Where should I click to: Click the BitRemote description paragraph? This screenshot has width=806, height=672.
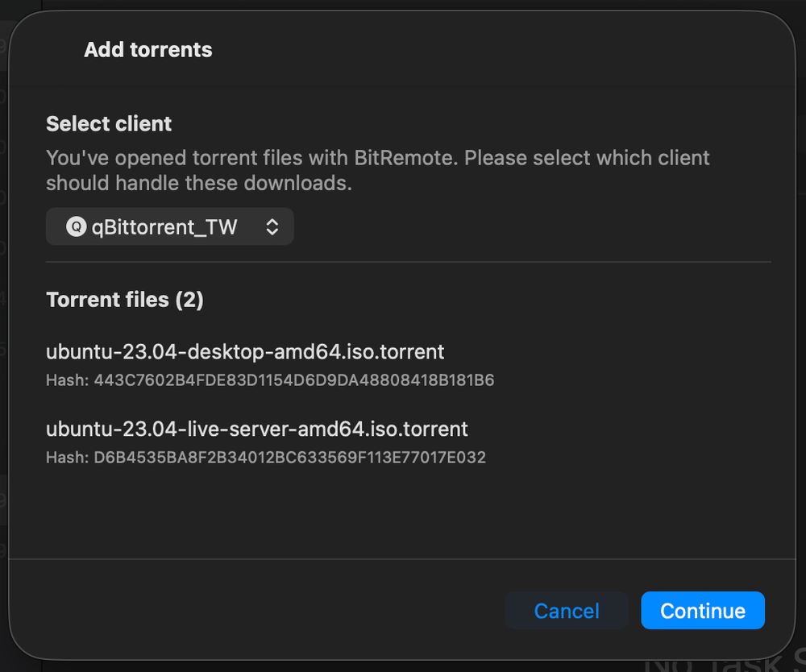pos(377,170)
